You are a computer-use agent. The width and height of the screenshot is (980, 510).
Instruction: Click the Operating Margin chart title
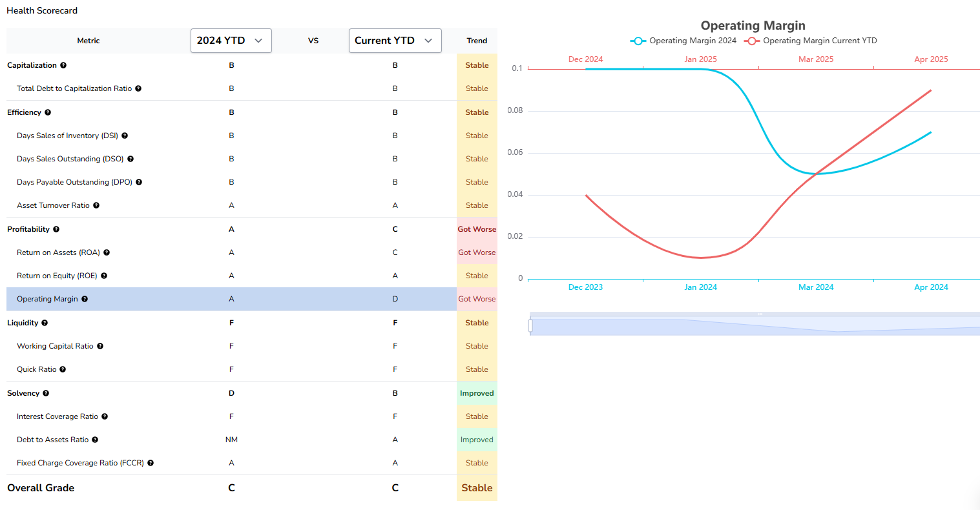[753, 25]
